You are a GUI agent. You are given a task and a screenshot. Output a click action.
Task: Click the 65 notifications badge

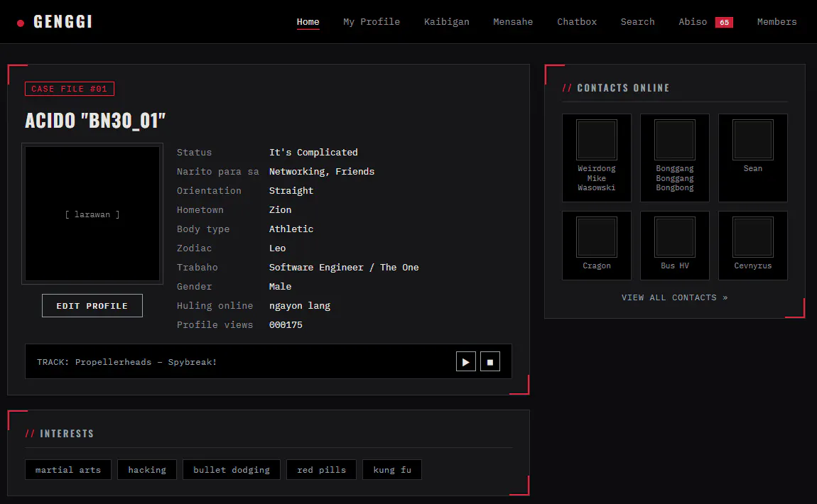pos(724,23)
